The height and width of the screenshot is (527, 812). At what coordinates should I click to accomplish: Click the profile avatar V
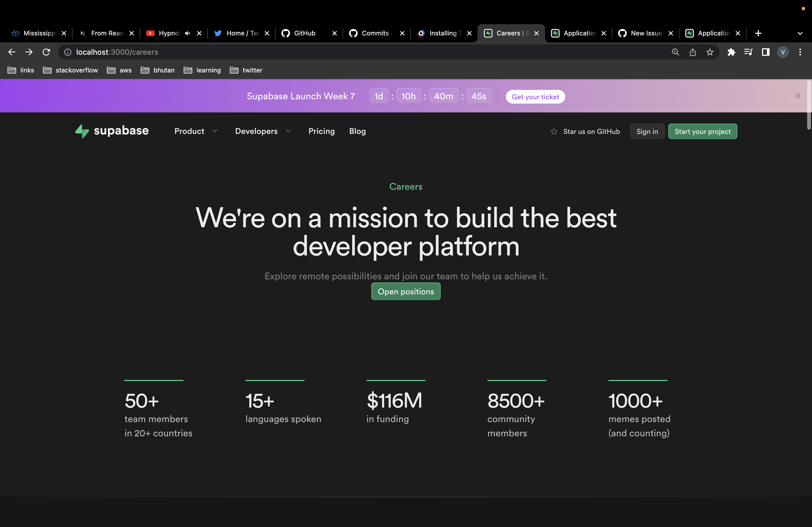click(783, 52)
